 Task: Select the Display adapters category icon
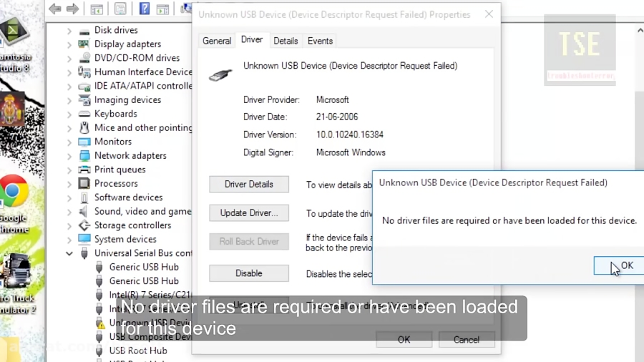(84, 44)
